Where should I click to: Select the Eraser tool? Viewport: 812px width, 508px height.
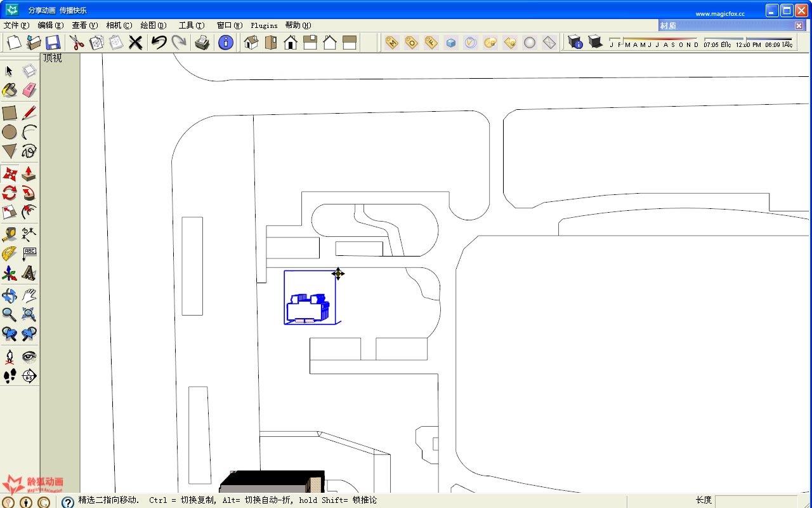coord(29,91)
